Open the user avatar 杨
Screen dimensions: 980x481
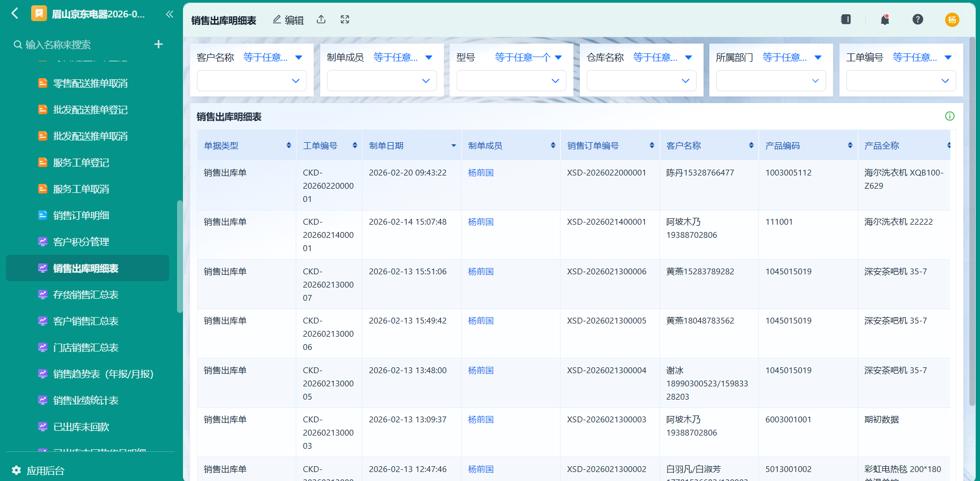952,20
